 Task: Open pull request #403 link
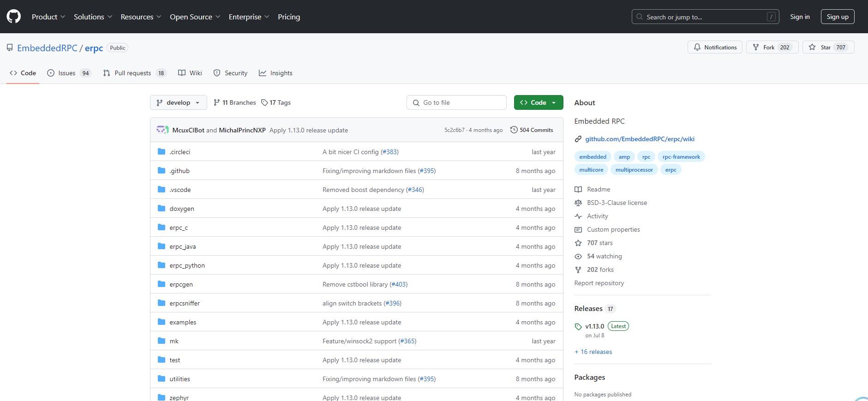coord(399,284)
